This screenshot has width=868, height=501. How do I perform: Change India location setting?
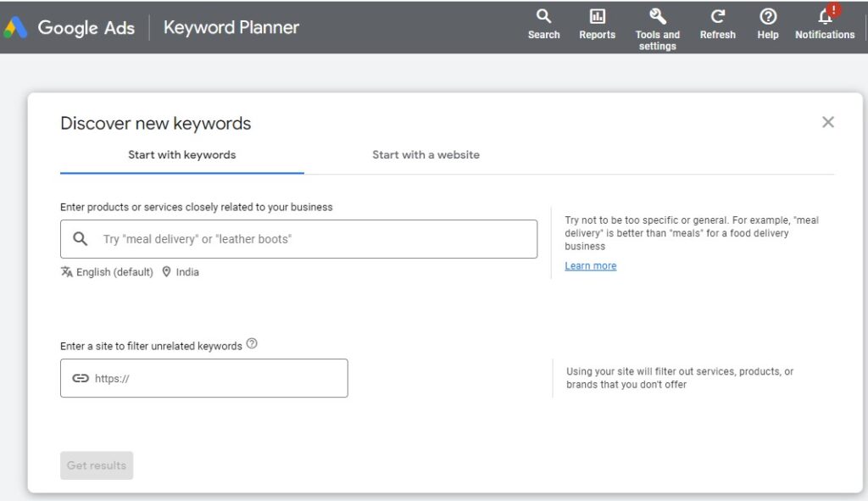click(x=181, y=272)
